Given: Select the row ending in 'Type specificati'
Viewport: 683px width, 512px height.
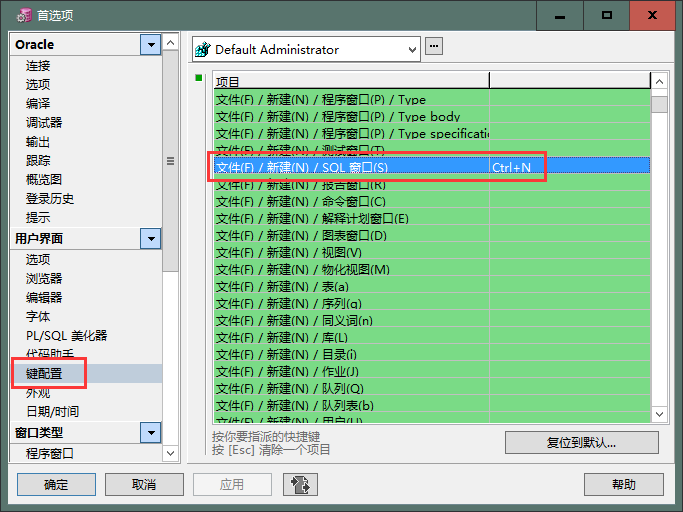Looking at the screenshot, I should [x=432, y=133].
